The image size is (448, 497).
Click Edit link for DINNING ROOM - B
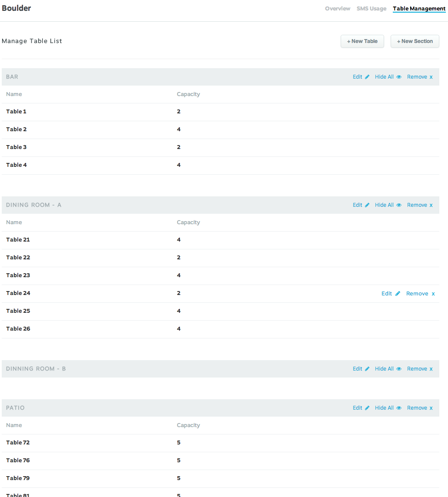tap(357, 369)
